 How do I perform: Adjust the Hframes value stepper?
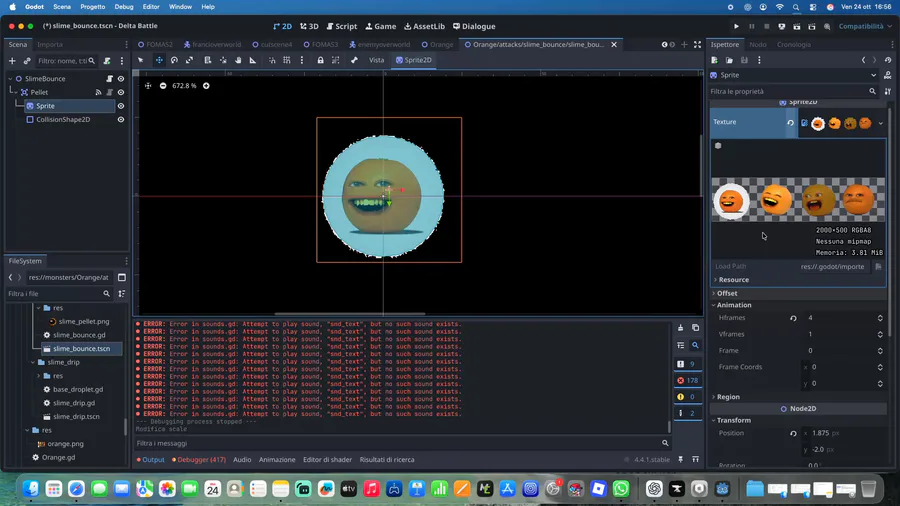(880, 318)
